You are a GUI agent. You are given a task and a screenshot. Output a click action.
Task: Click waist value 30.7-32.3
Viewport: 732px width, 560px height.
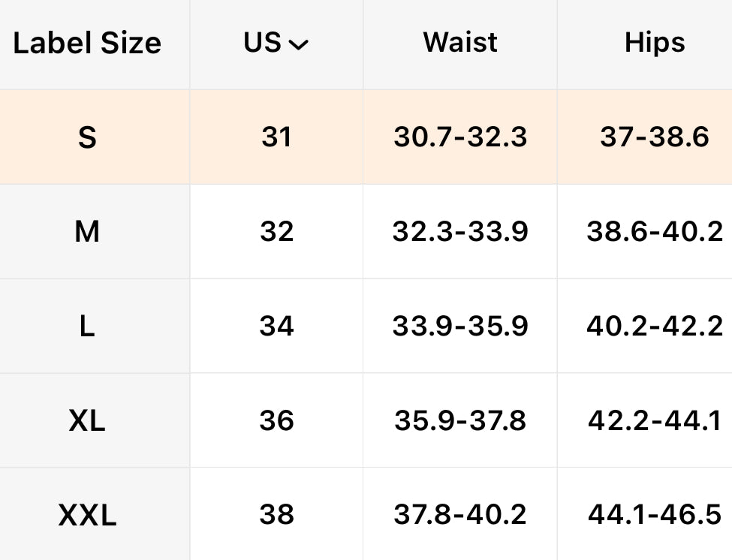(x=460, y=138)
